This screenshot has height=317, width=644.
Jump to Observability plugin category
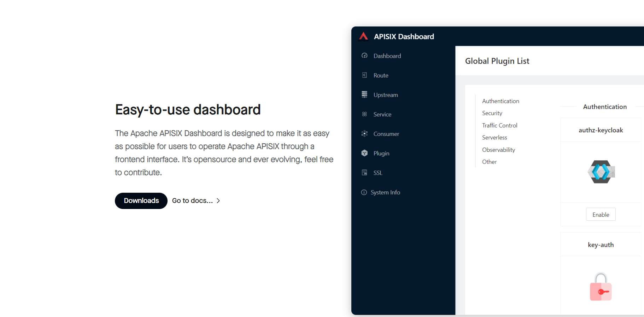498,150
